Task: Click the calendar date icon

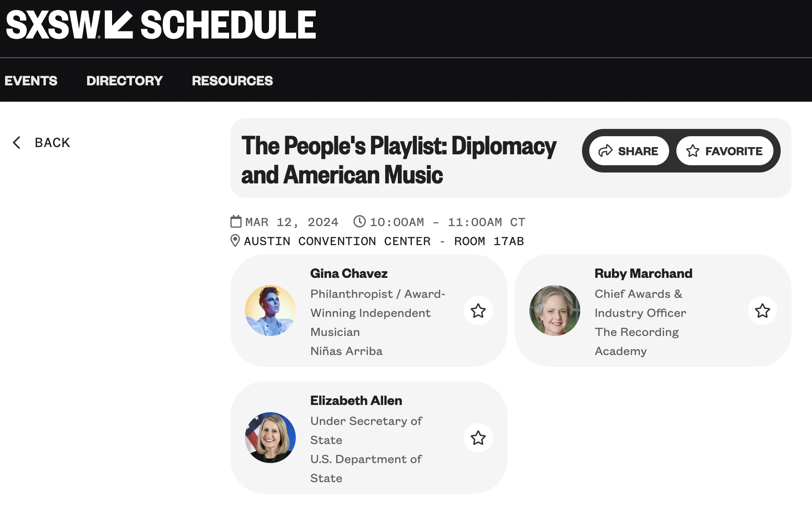Action: click(236, 222)
